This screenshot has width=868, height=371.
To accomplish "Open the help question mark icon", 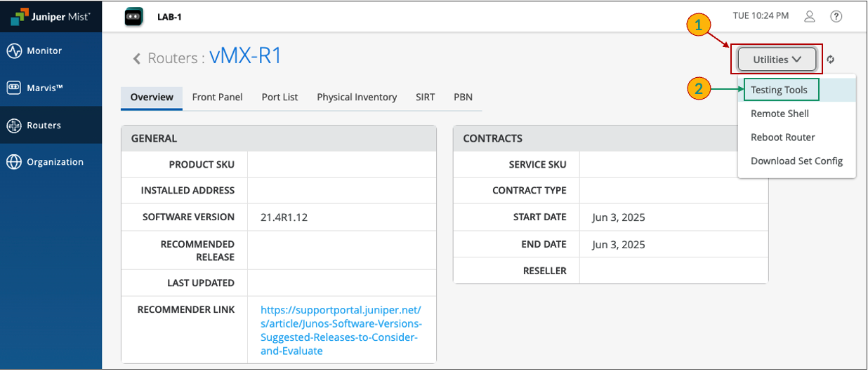I will coord(836,16).
